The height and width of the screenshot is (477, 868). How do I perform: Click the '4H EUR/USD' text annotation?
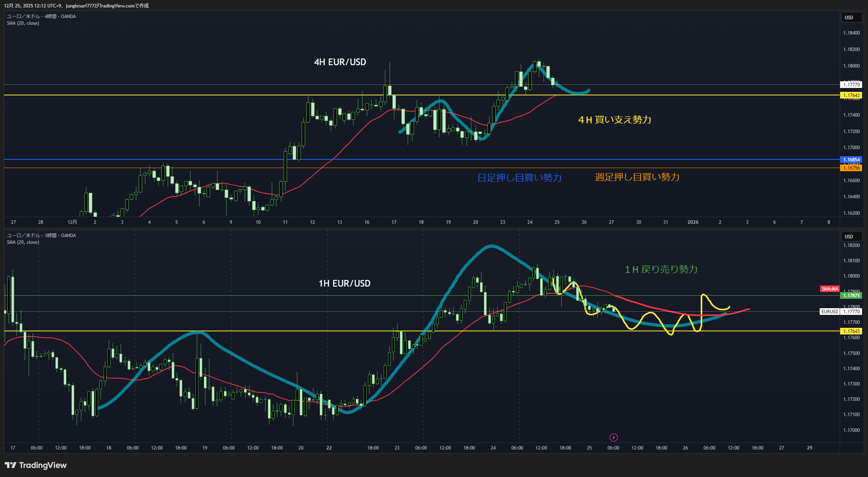coord(340,62)
